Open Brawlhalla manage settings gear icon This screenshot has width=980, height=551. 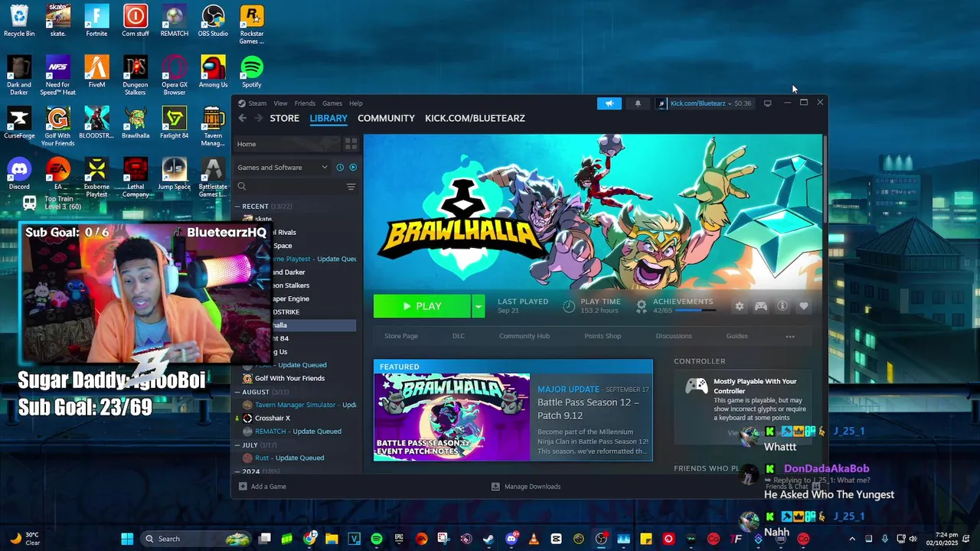coord(739,306)
